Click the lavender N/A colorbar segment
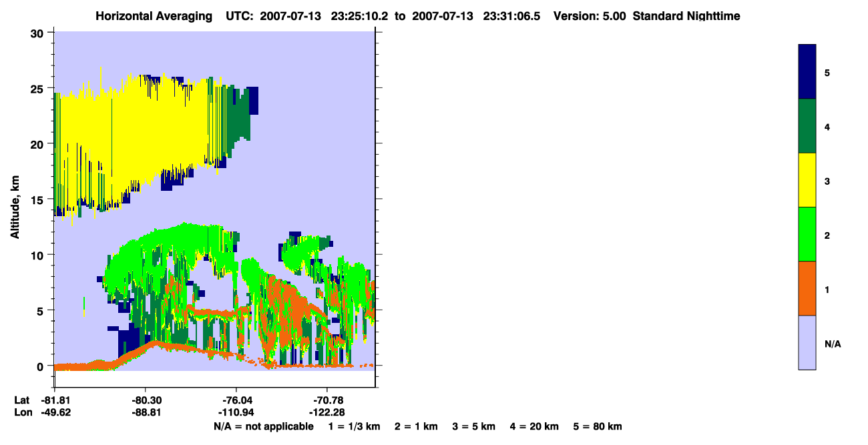Image resolution: width=868 pixels, height=445 pixels. click(807, 342)
